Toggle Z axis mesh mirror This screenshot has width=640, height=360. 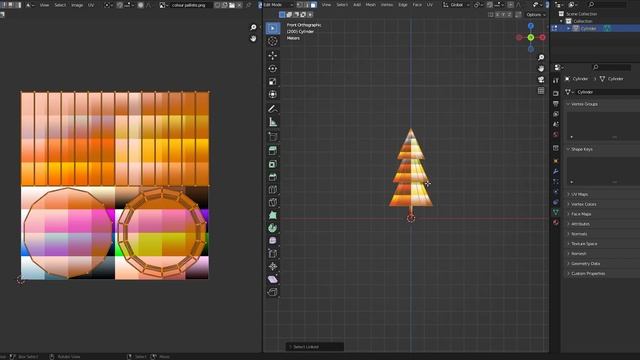pos(509,14)
